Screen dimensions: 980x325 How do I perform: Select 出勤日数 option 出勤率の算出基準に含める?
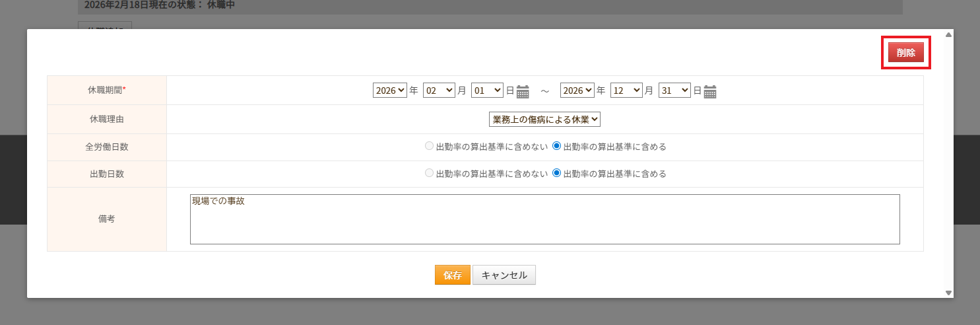[556, 174]
